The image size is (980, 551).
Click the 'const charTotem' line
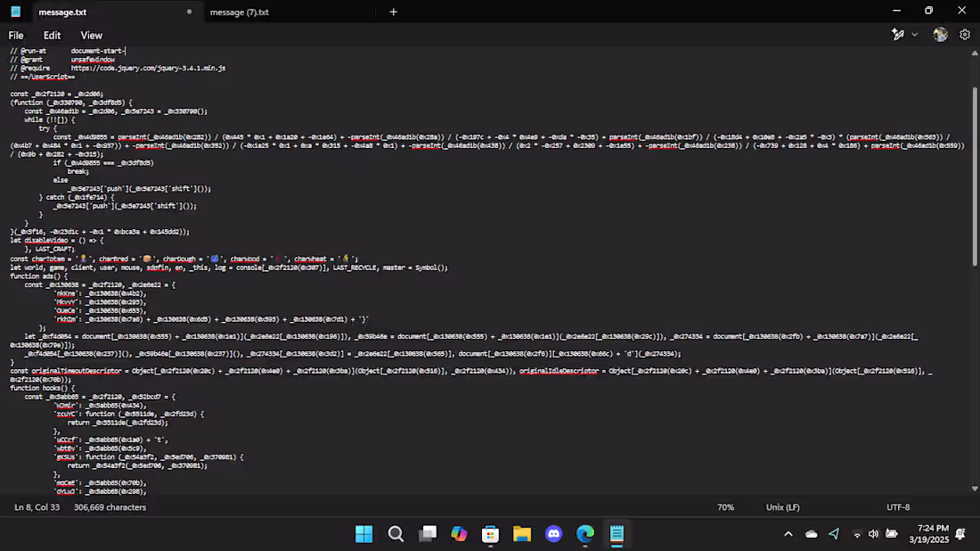(184, 259)
